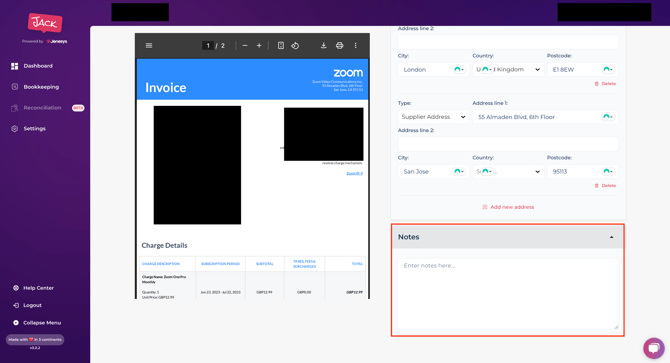Delete the London address

605,84
